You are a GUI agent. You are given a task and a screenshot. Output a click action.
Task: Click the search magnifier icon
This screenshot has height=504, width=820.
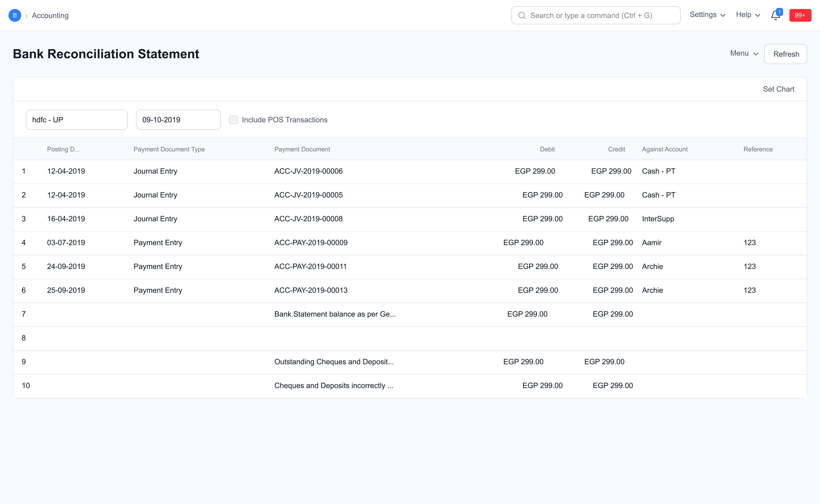pyautogui.click(x=522, y=15)
